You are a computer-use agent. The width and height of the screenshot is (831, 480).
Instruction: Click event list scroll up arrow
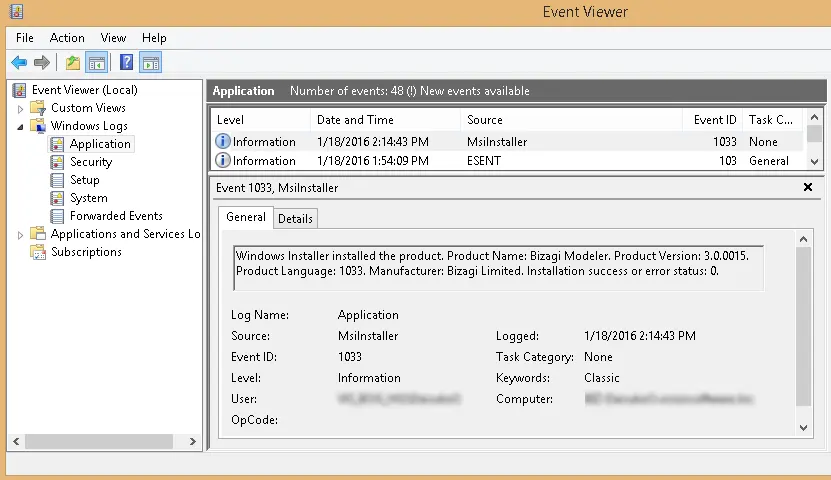click(x=815, y=117)
